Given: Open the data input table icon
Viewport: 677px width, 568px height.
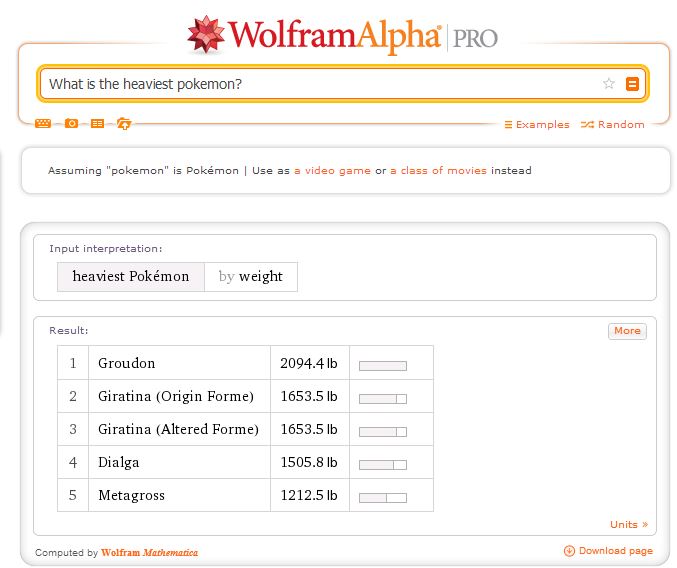Looking at the screenshot, I should point(98,124).
